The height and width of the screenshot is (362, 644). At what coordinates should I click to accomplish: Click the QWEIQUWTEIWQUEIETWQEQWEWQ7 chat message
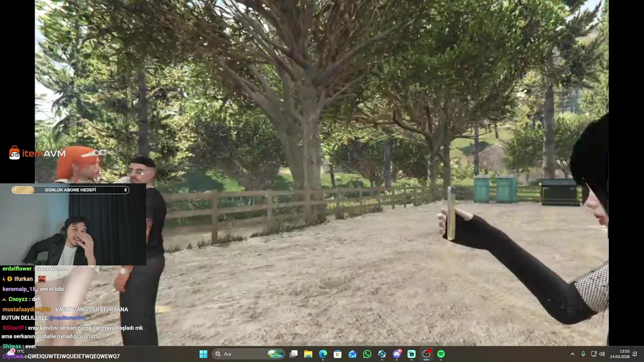[73, 356]
